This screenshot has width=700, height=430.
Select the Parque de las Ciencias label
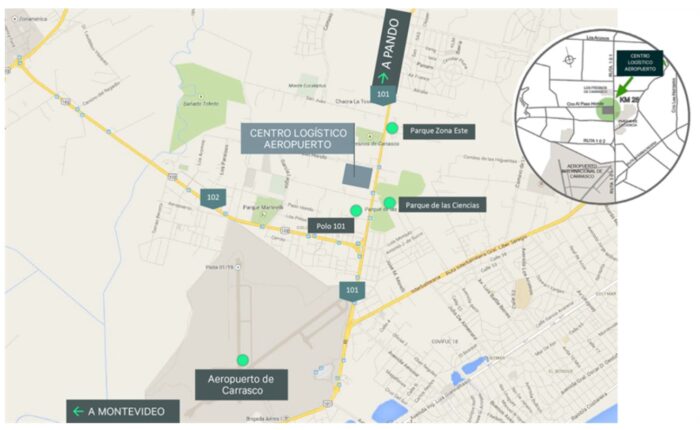442,205
